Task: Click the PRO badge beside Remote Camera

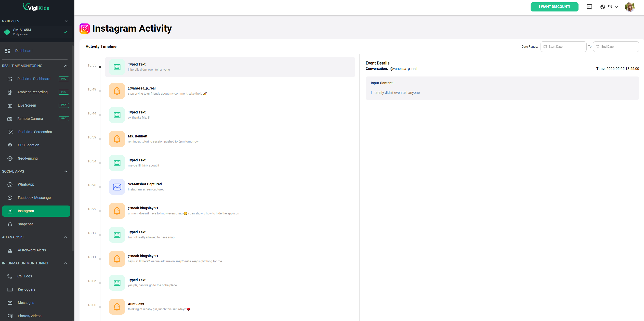Action: coord(64,119)
